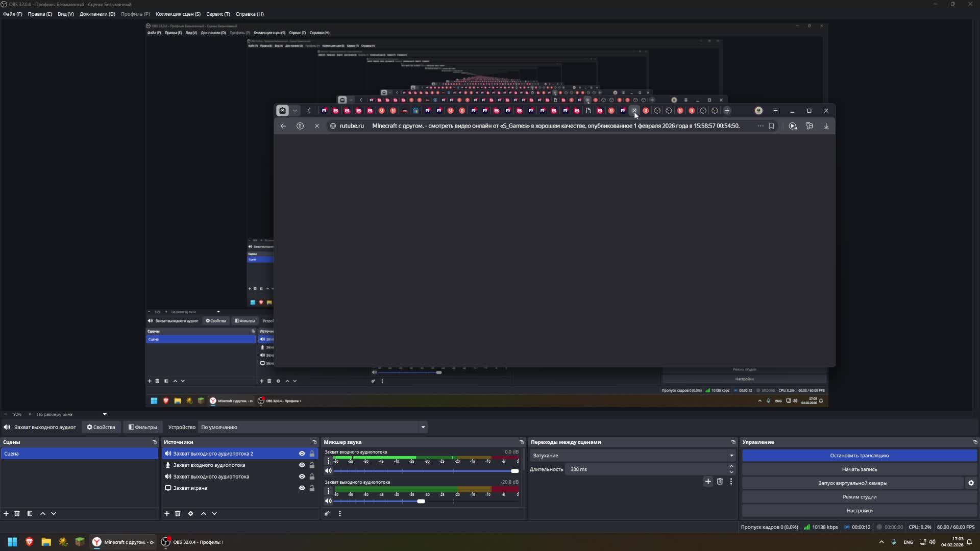The image size is (980, 551).
Task: Click the Начать запись button
Action: coord(859,469)
